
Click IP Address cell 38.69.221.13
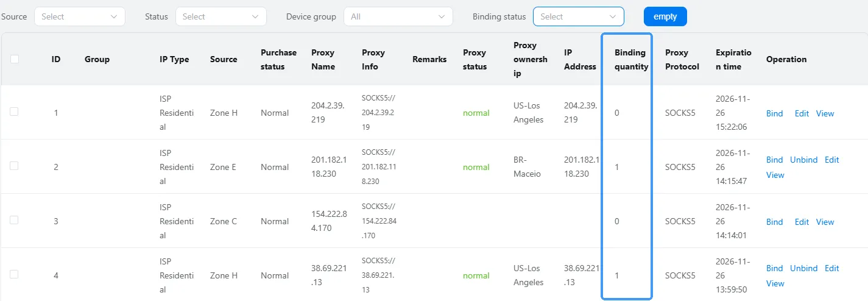point(582,275)
